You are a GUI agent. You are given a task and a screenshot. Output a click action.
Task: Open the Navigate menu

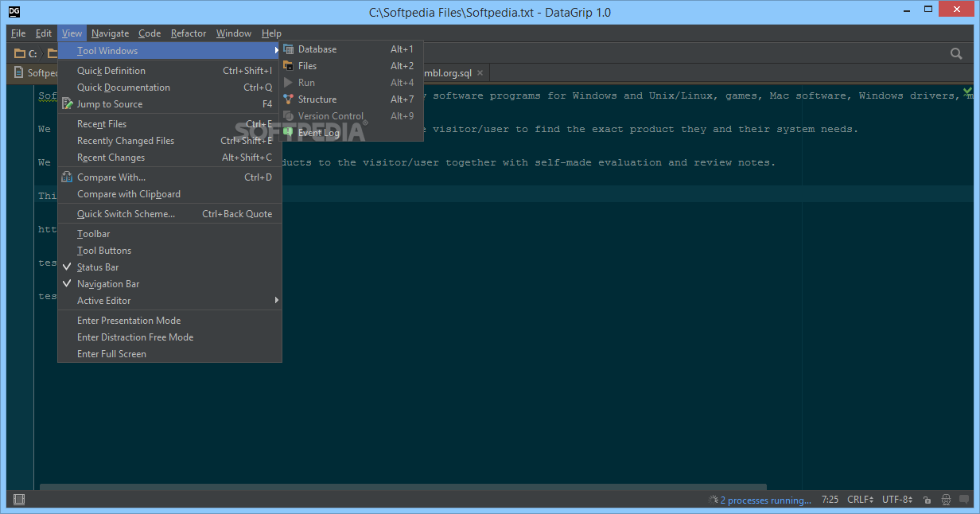click(110, 33)
